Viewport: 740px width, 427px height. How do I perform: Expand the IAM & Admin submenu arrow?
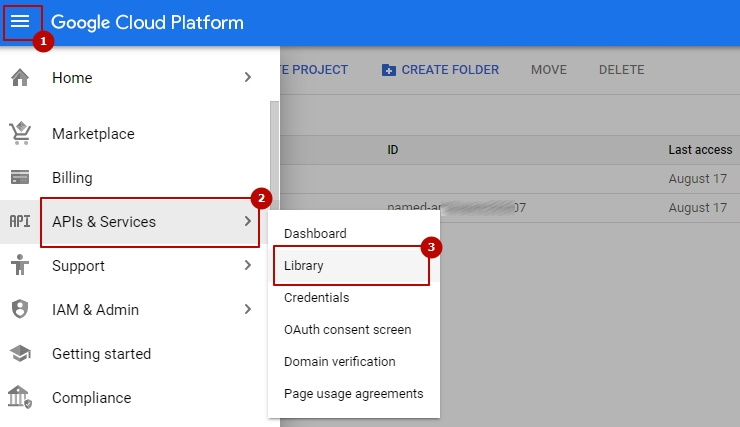[248, 309]
